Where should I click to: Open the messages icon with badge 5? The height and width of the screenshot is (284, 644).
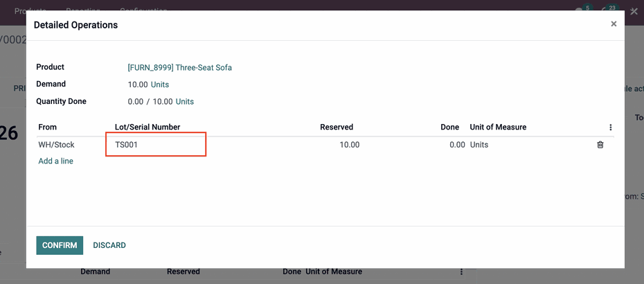(x=583, y=10)
